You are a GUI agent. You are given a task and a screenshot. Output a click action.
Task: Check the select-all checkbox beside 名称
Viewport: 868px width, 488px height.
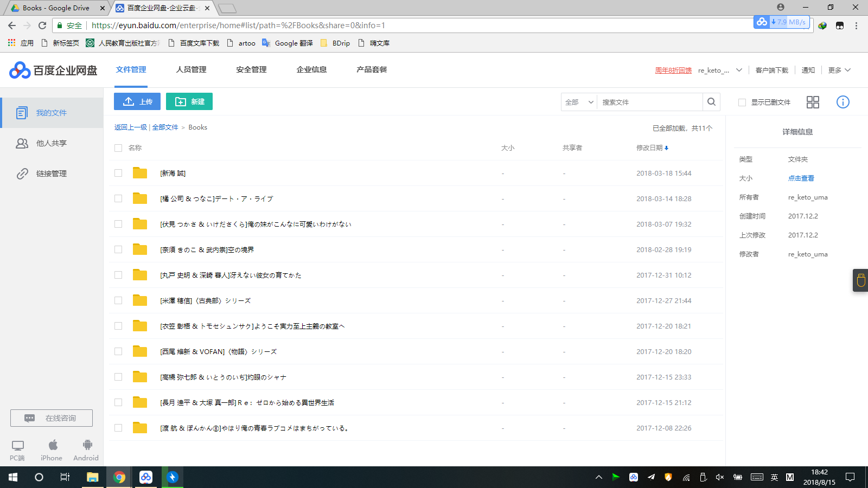(x=118, y=148)
